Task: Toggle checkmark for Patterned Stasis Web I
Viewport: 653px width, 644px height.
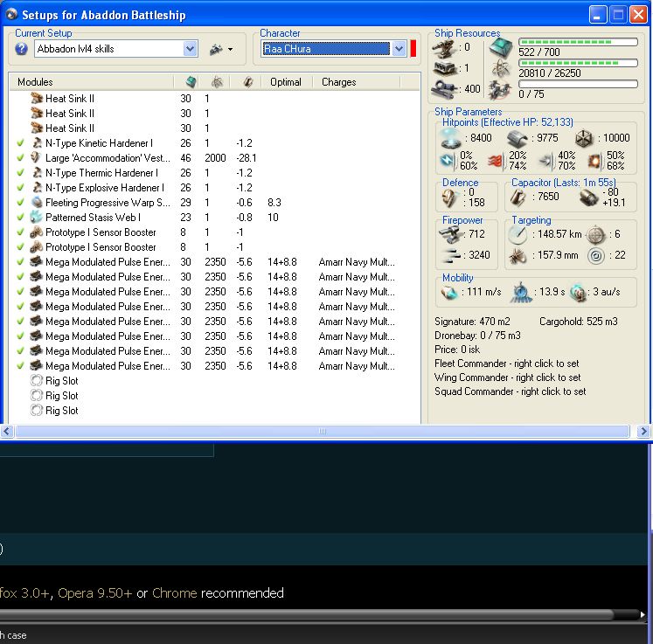Action: (20, 218)
